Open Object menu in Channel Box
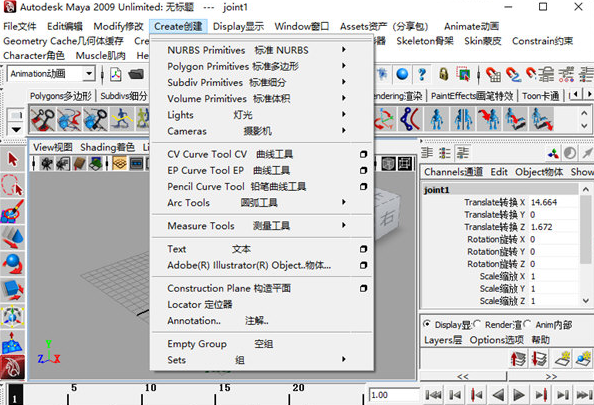The height and width of the screenshot is (405, 594). (539, 172)
